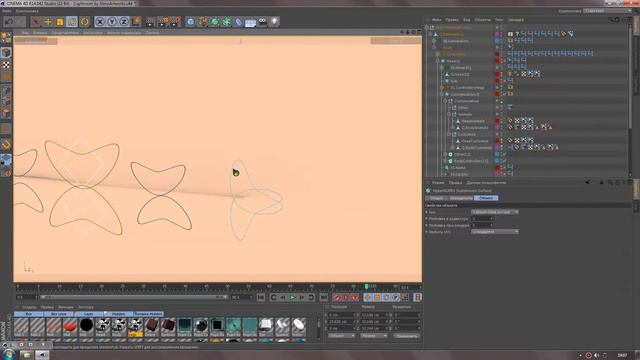Image resolution: width=640 pixels, height=360 pixels.
Task: Click the system tray volume icon
Action: 596,356
